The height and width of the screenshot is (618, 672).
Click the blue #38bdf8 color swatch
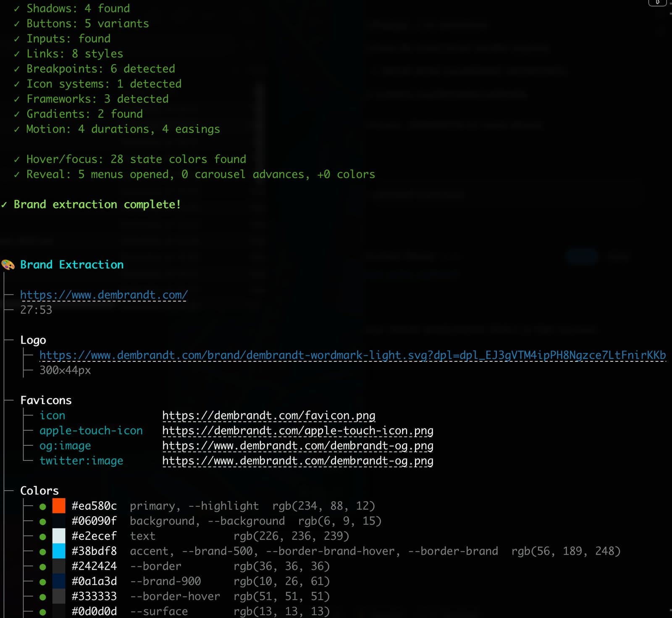coord(59,551)
